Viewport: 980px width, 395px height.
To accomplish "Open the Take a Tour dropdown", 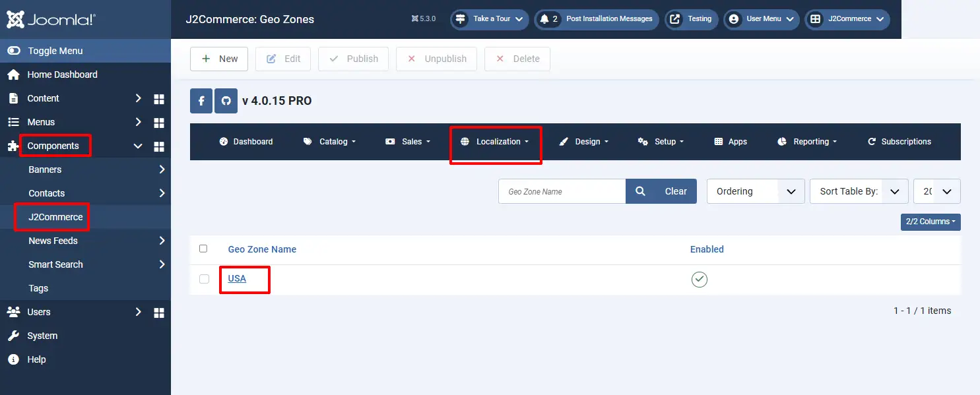I will (490, 19).
